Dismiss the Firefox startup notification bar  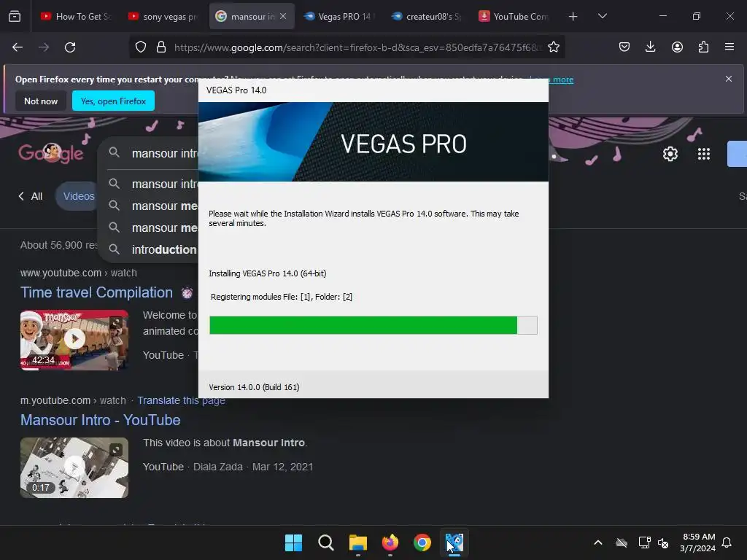pos(729,79)
